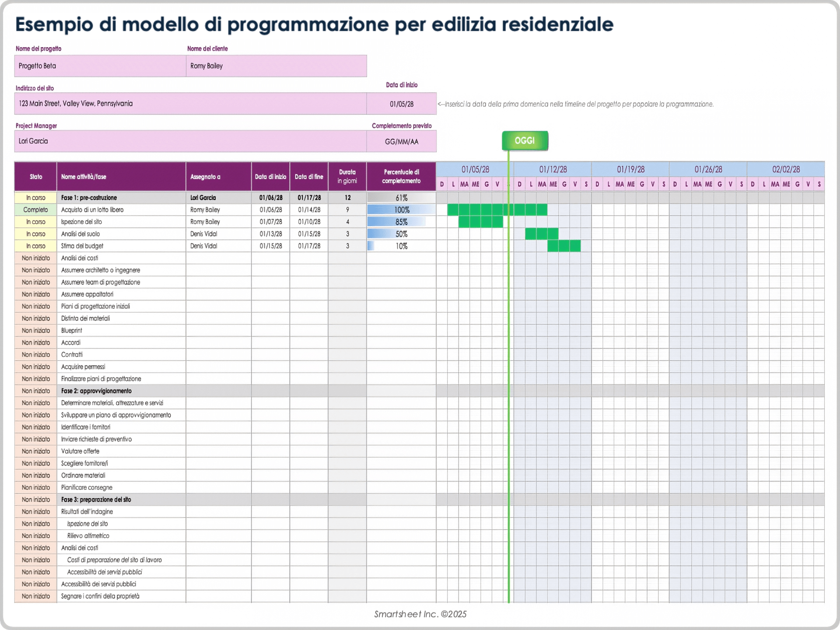The width and height of the screenshot is (840, 630).
Task: Click the Valutare offerte task
Action: pyautogui.click(x=80, y=451)
